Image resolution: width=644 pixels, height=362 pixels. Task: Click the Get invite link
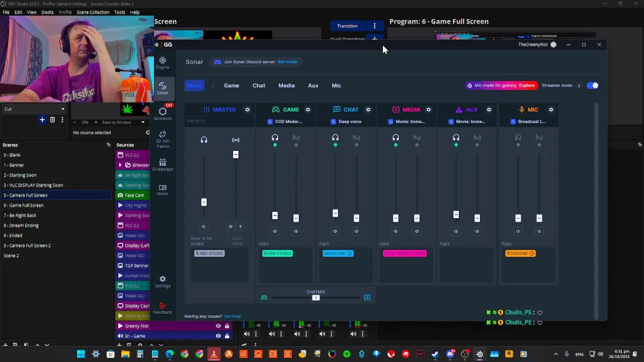pyautogui.click(x=287, y=62)
